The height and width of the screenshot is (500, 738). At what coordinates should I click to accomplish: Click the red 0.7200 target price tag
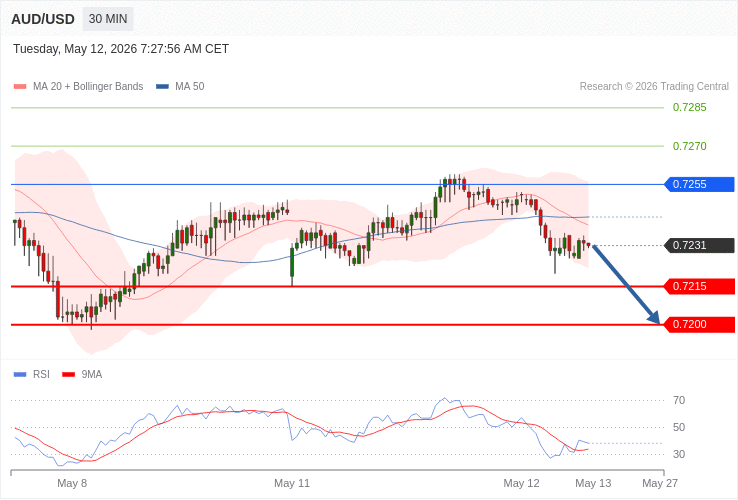coord(699,324)
